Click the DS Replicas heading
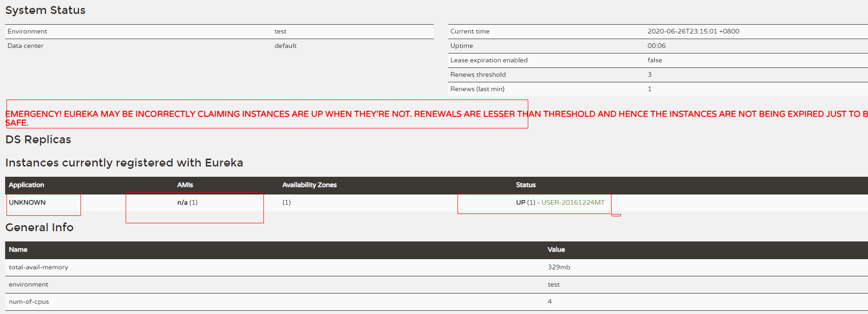The image size is (868, 314). (38, 140)
